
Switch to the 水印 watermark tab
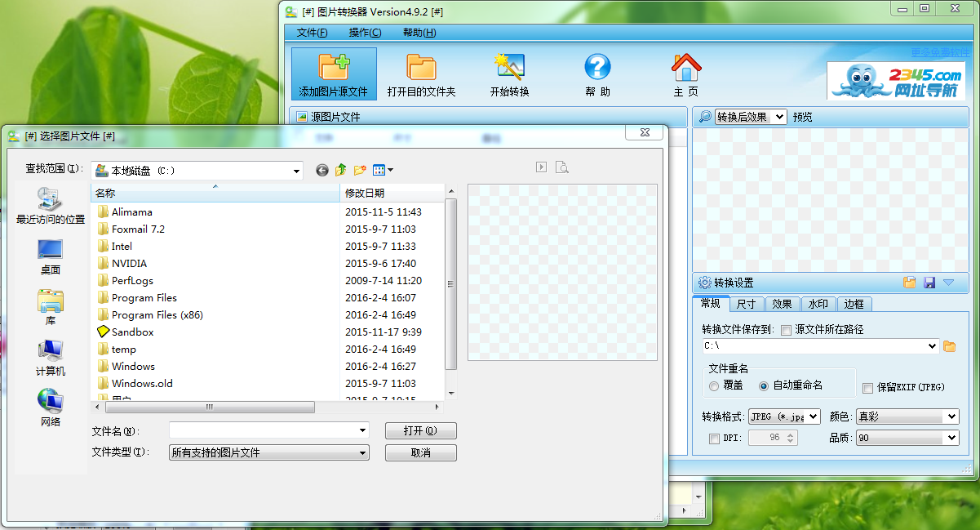tap(818, 304)
